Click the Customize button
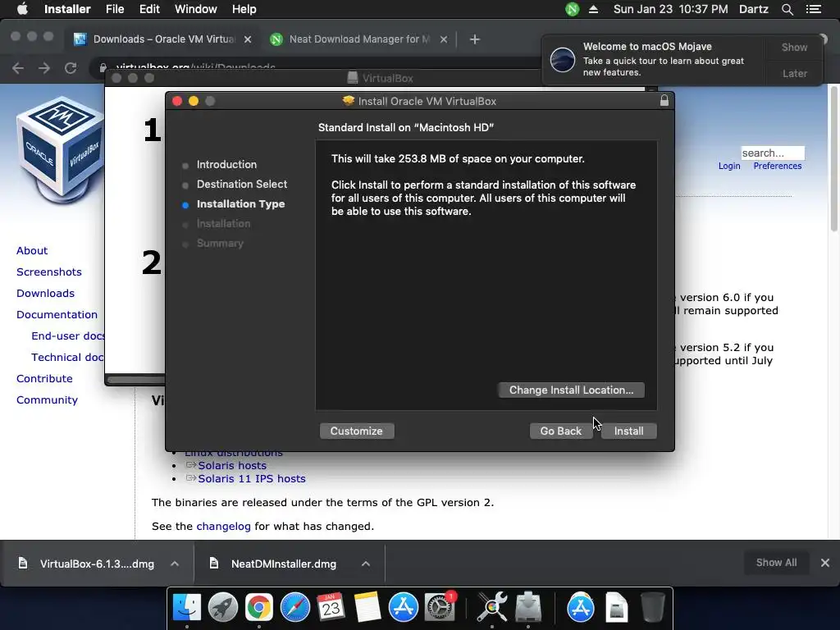 pos(356,431)
